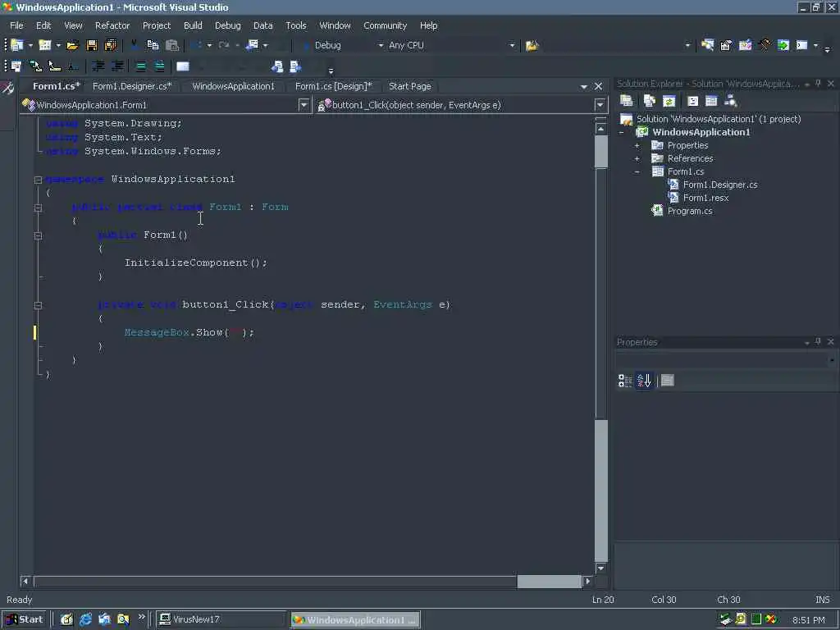Click View Code in Solution Explorer toolbar

[x=692, y=101]
